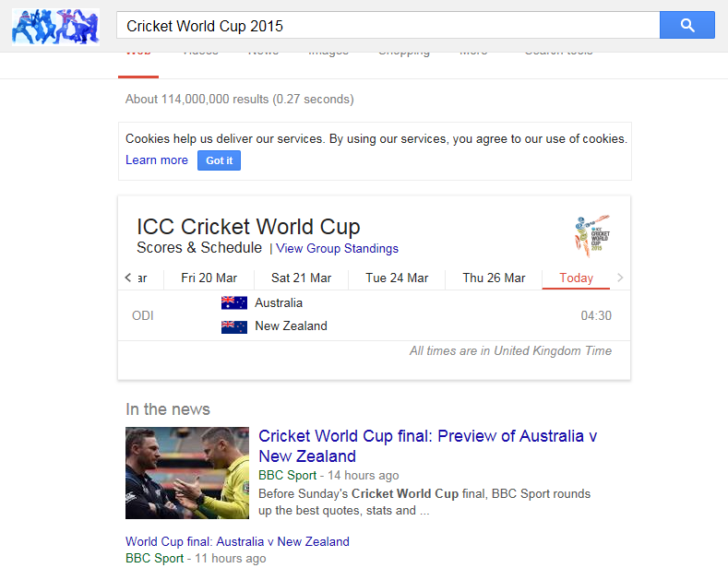Click the Australia team name
728x568 pixels.
[279, 303]
